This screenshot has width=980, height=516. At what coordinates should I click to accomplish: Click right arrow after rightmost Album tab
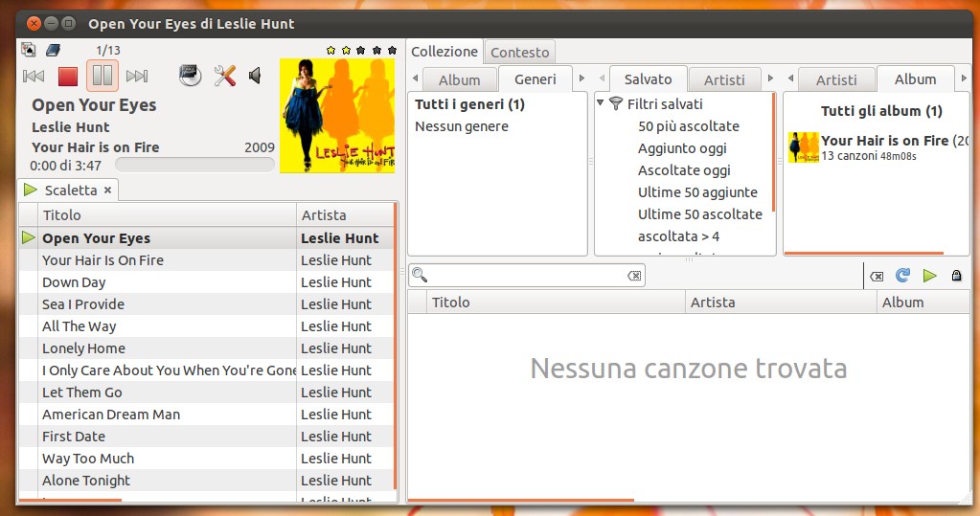point(963,79)
